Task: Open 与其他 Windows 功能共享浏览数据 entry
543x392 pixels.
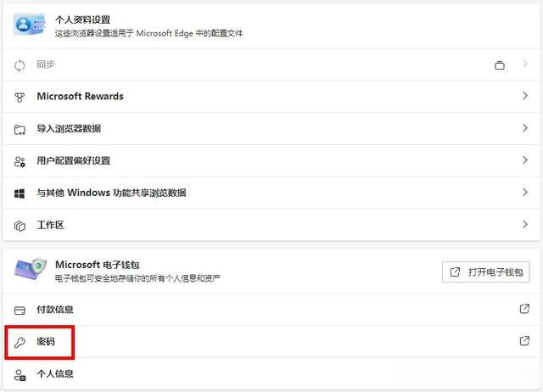Action: (271, 193)
